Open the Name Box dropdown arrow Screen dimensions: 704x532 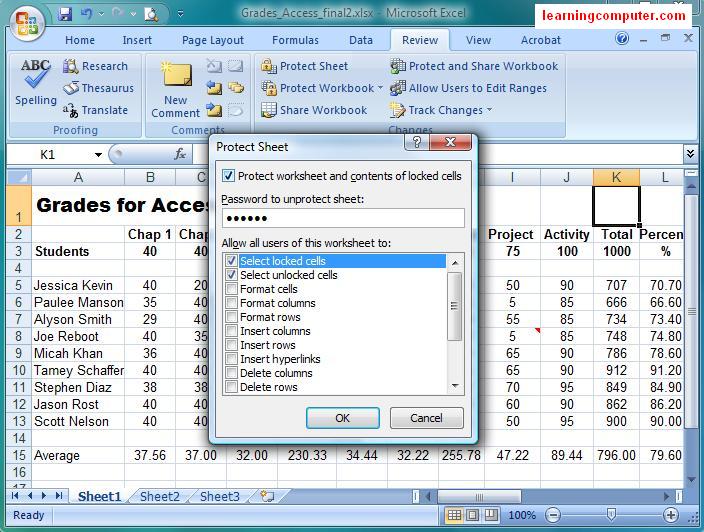tap(98, 155)
